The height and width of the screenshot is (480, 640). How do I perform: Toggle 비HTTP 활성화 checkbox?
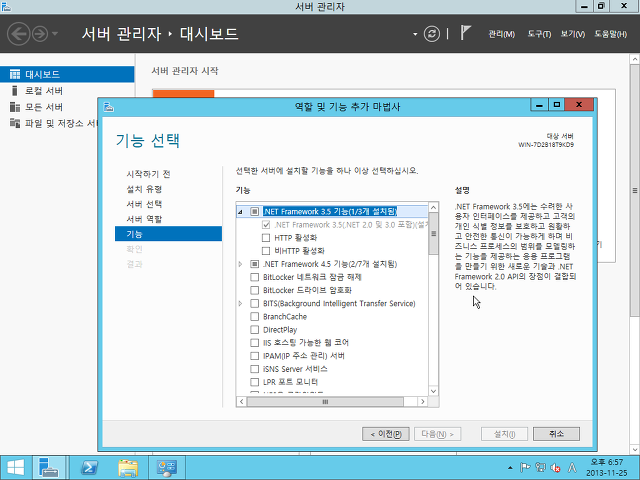click(266, 251)
